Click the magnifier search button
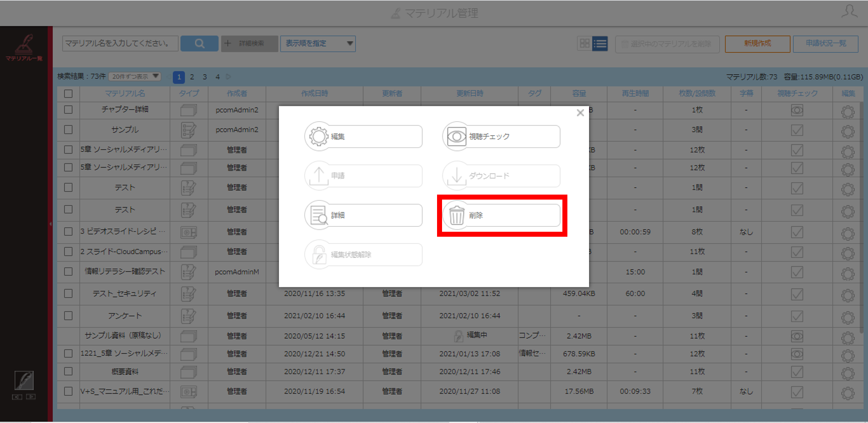The height and width of the screenshot is (423, 868). [200, 43]
